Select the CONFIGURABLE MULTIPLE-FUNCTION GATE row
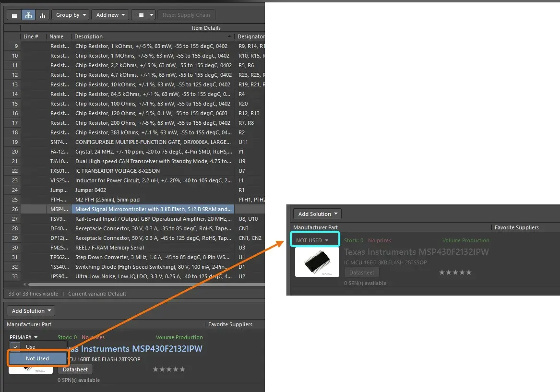Screen dimensions: 560x392 coord(134,142)
